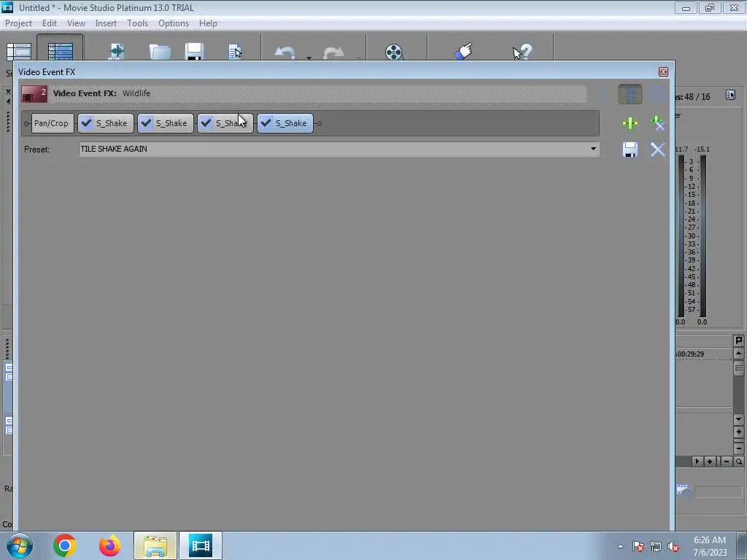Close the Video Event FX dialog
The image size is (747, 560).
pos(663,72)
